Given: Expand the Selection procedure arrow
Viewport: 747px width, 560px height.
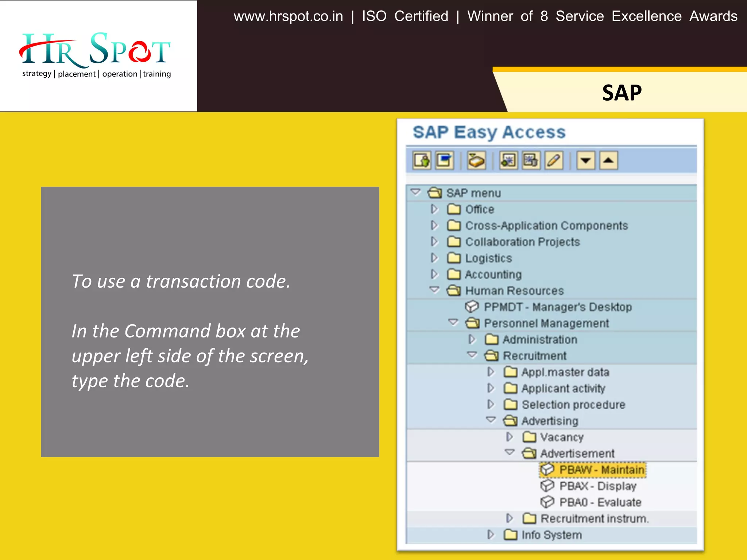Looking at the screenshot, I should [x=491, y=404].
